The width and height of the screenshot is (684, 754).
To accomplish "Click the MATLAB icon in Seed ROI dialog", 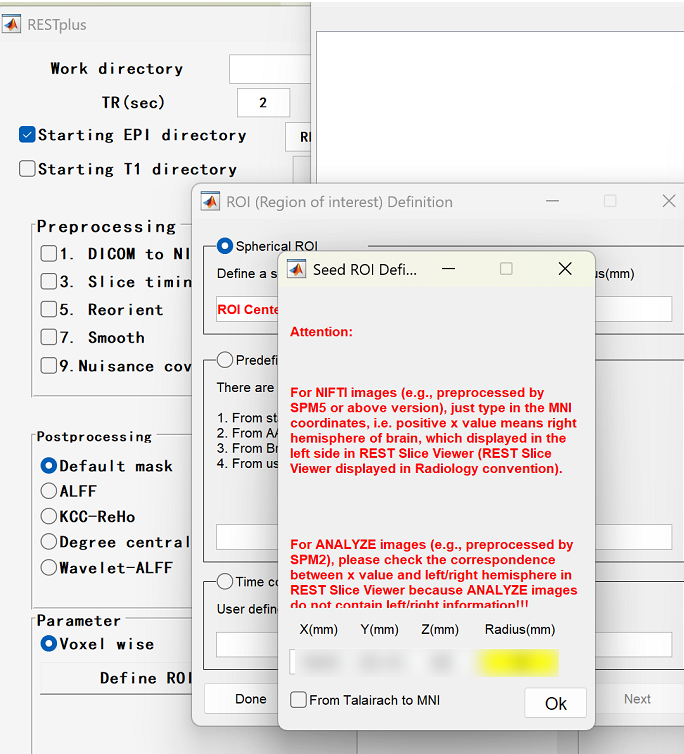I will pos(296,269).
